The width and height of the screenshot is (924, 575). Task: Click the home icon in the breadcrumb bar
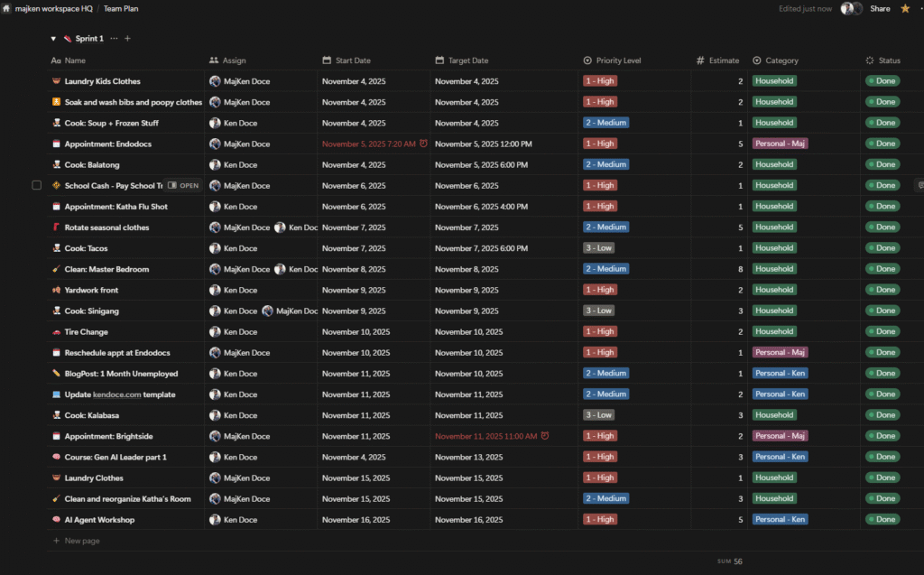pyautogui.click(x=8, y=8)
